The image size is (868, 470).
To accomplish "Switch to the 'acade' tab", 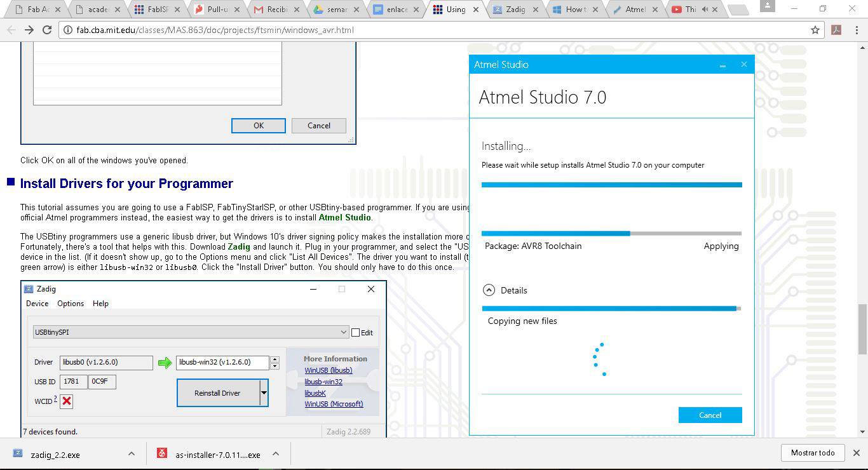I will pyautogui.click(x=98, y=10).
